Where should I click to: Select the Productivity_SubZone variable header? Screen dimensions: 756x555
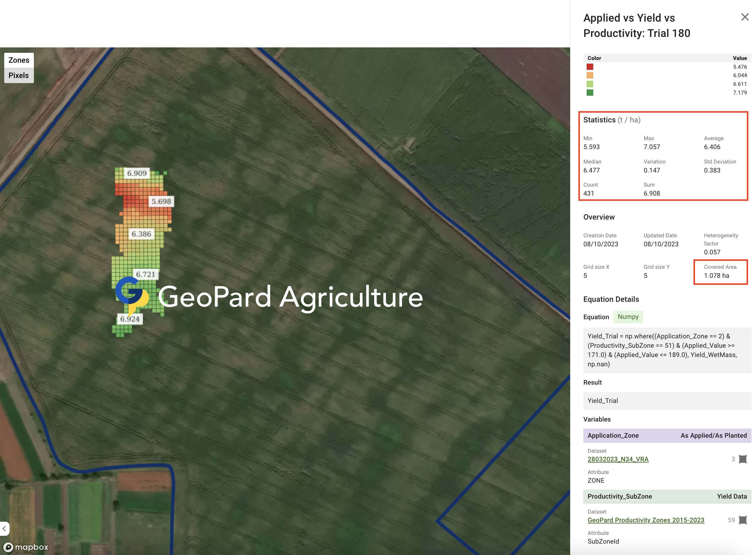(666, 496)
